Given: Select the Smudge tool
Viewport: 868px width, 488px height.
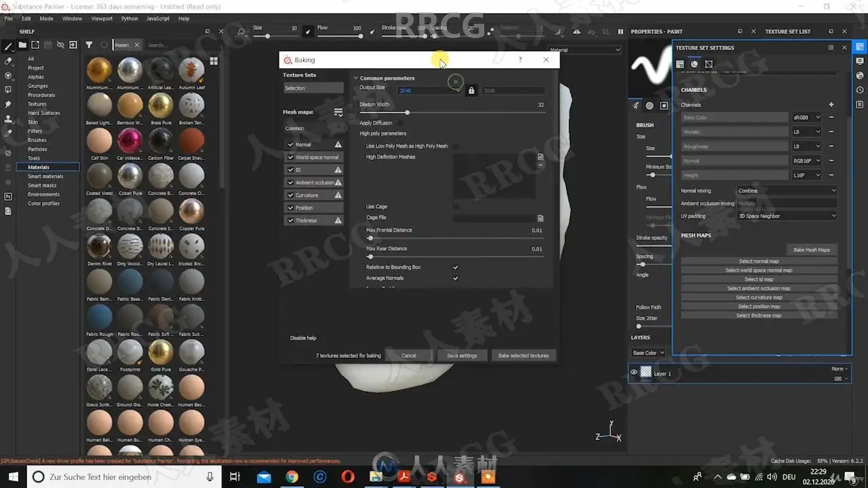Looking at the screenshot, I should [x=8, y=104].
